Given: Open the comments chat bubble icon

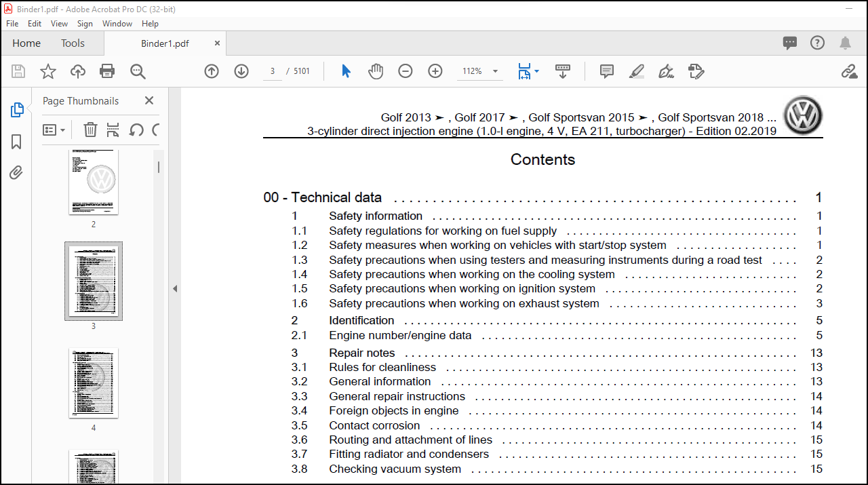Looking at the screenshot, I should coord(790,43).
